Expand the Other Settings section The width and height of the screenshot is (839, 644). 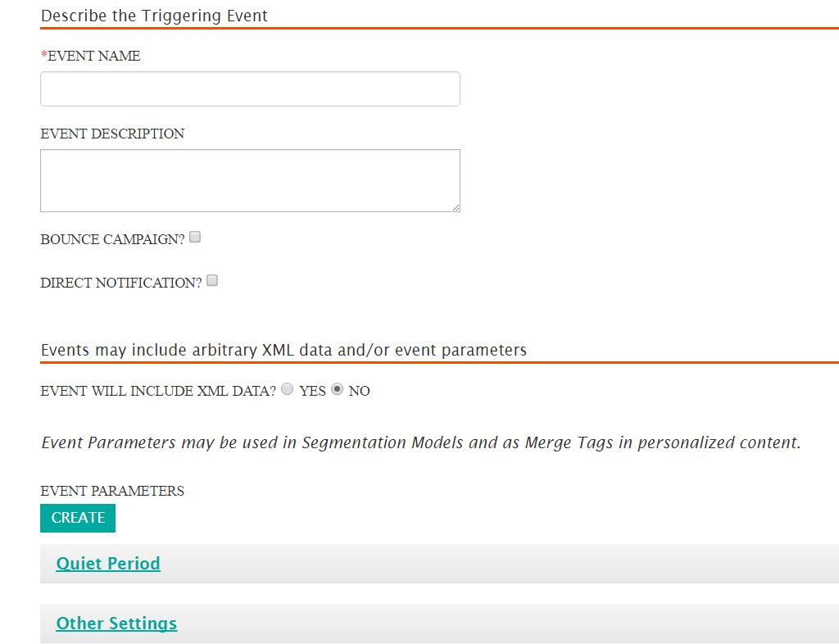point(116,624)
